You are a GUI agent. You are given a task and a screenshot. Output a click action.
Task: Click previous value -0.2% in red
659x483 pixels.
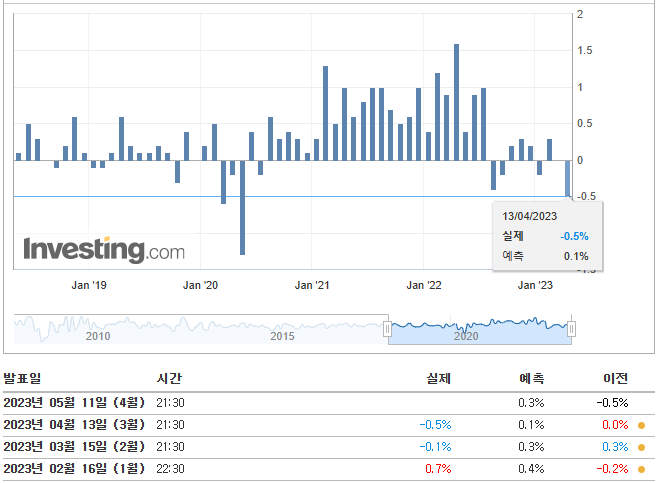612,469
